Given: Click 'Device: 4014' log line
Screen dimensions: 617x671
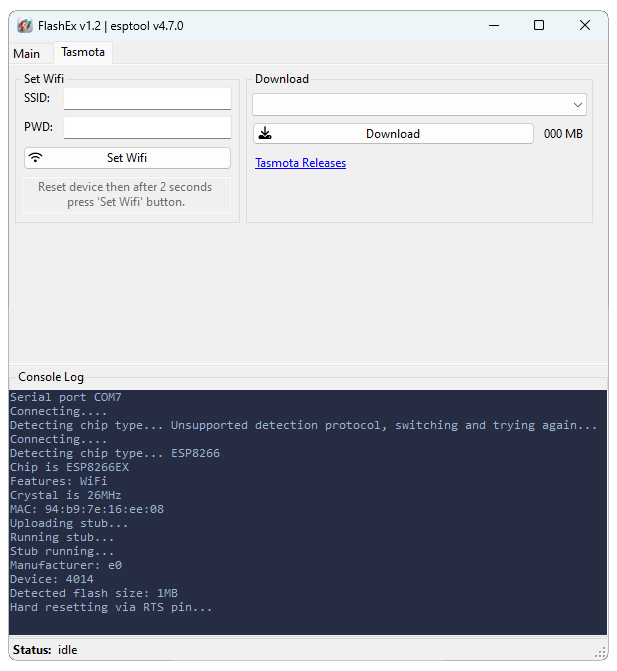Looking at the screenshot, I should (x=52, y=579).
